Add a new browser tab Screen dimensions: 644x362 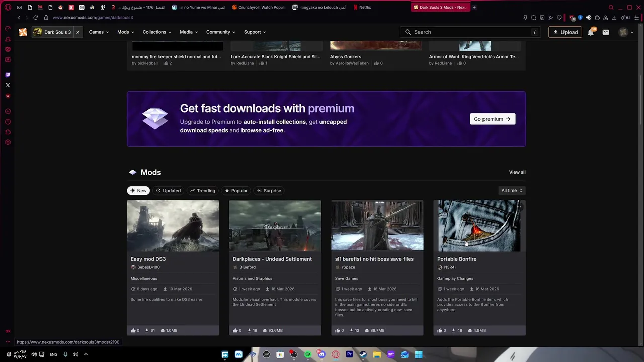pyautogui.click(x=474, y=7)
